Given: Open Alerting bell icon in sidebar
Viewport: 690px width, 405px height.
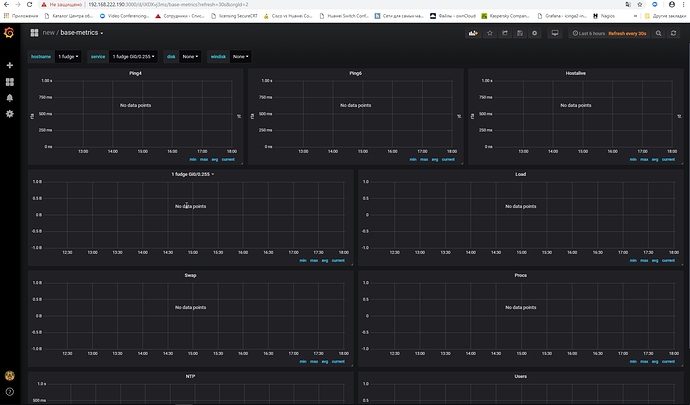Looking at the screenshot, I should click(9, 97).
